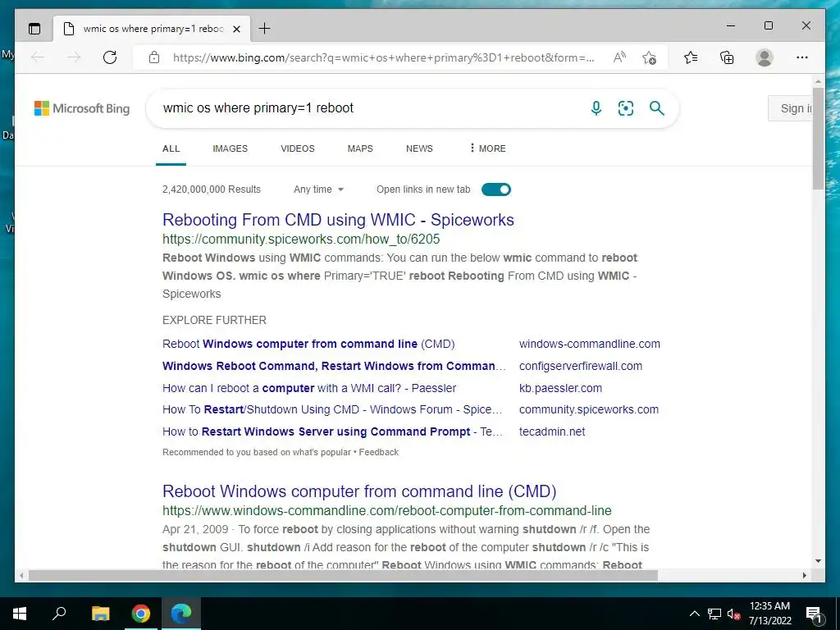The width and height of the screenshot is (840, 630).
Task: Open Windows taskbar search
Action: pos(59,614)
